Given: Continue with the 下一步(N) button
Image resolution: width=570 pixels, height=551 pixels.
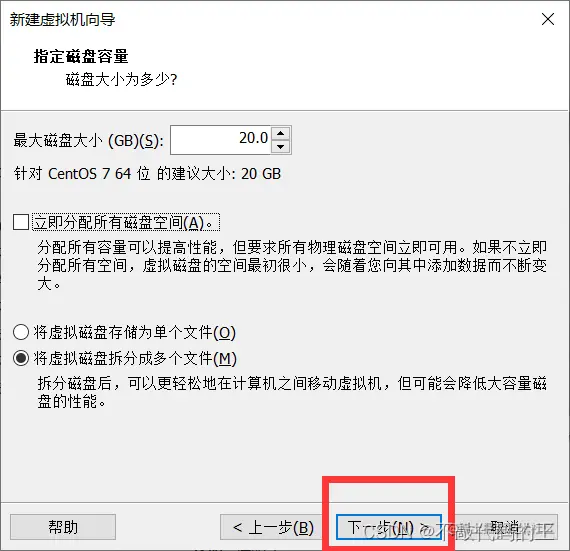Looking at the screenshot, I should point(389,527).
